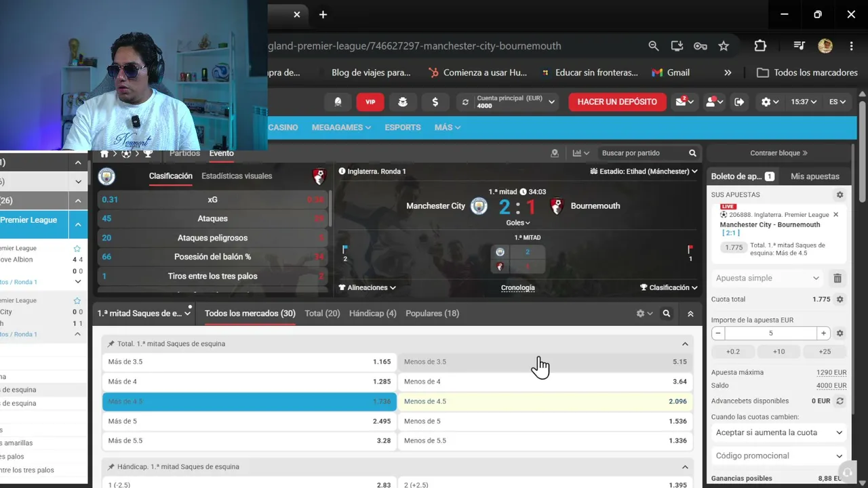Click the football breadcrumb icon
This screenshot has height=488, width=868.
pyautogui.click(x=126, y=154)
